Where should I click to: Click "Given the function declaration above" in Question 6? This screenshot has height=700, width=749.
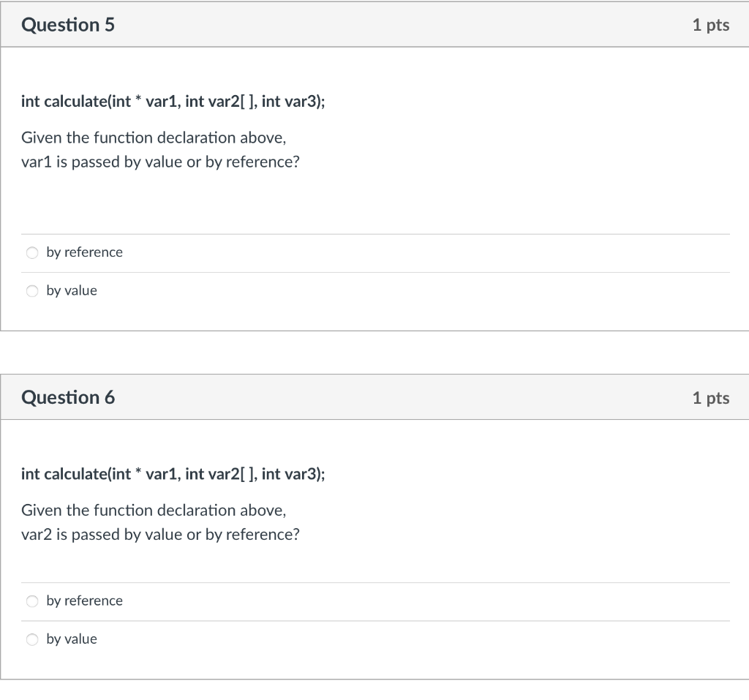pyautogui.click(x=154, y=511)
